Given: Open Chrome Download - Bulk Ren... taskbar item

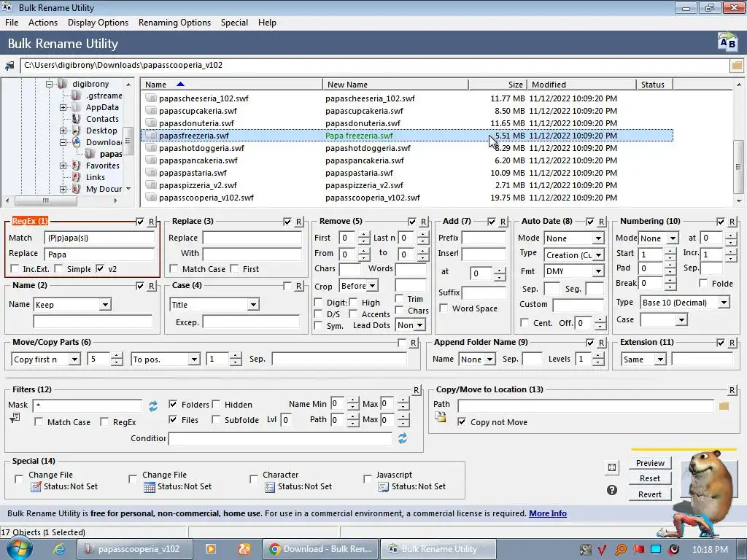Looking at the screenshot, I should point(320,549).
